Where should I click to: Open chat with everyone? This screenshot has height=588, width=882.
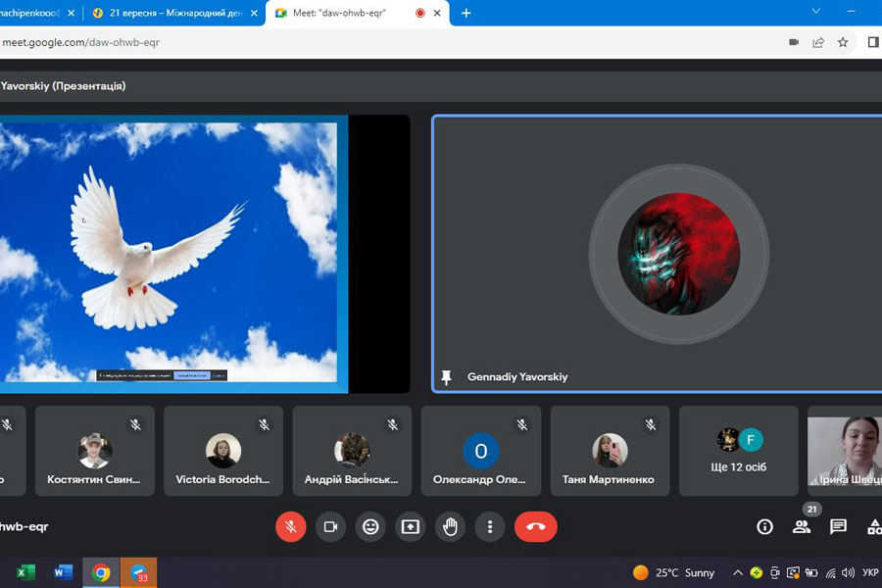pos(838,526)
